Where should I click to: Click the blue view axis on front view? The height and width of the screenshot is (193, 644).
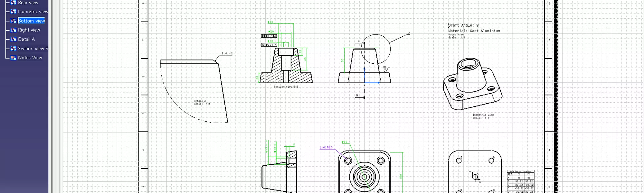tap(372, 75)
